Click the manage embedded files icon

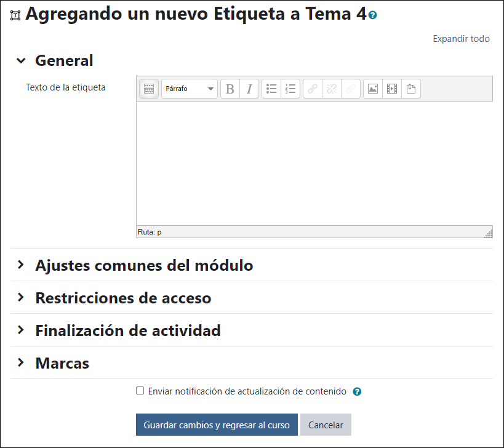pos(411,89)
